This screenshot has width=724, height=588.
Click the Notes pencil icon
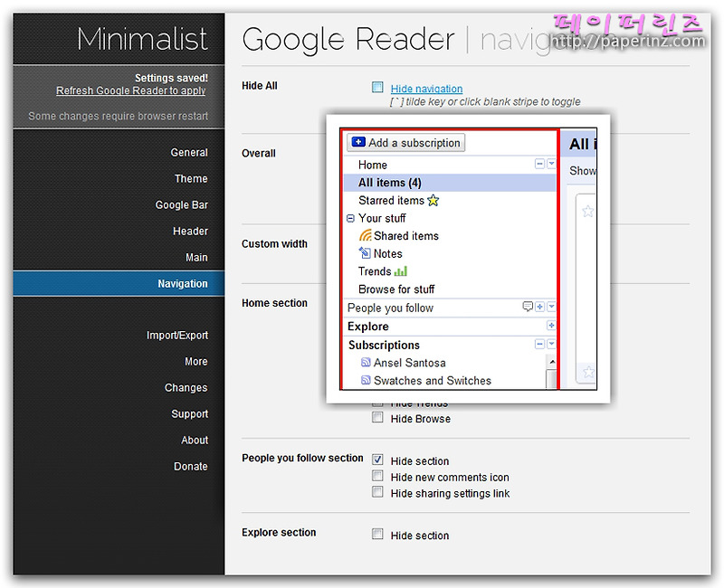point(365,253)
